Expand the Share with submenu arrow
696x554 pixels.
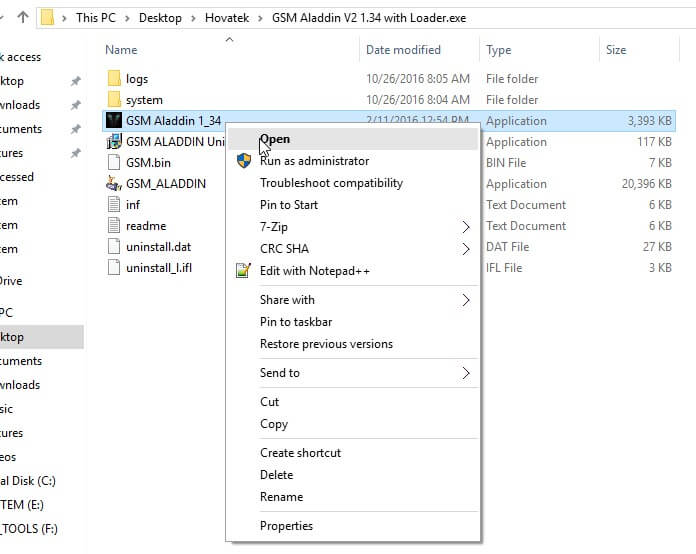click(466, 300)
